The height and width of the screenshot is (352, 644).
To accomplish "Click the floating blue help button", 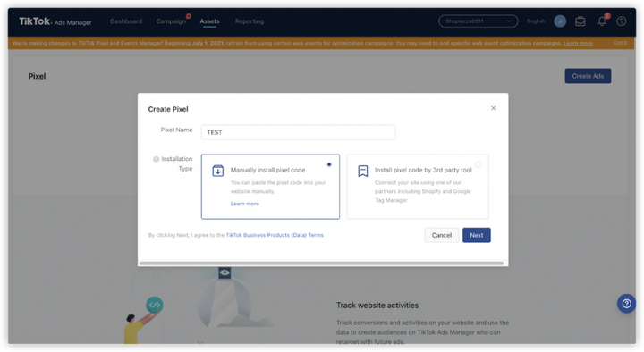I will point(626,303).
